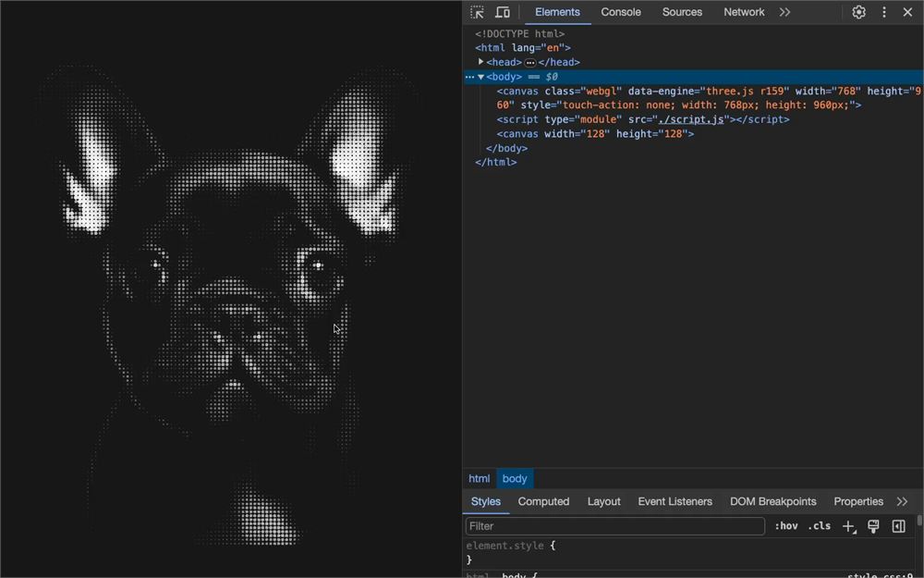Viewport: 924px width, 578px height.
Task: Open the Properties tab
Action: tap(858, 501)
